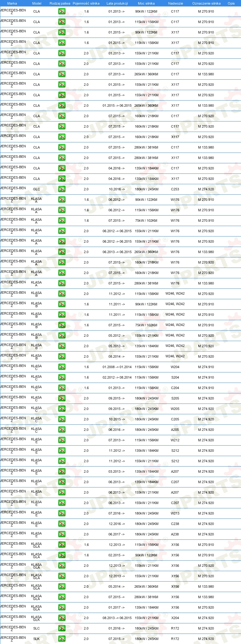Click the fuel icon in the KLASA E A238 row
This screenshot has width=241, height=644.
tap(62, 534)
